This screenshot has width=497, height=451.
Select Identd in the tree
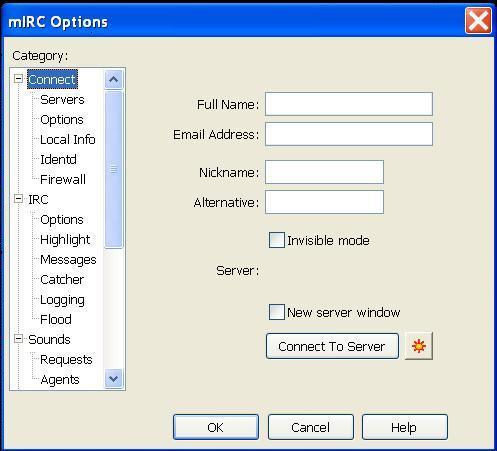(58, 159)
